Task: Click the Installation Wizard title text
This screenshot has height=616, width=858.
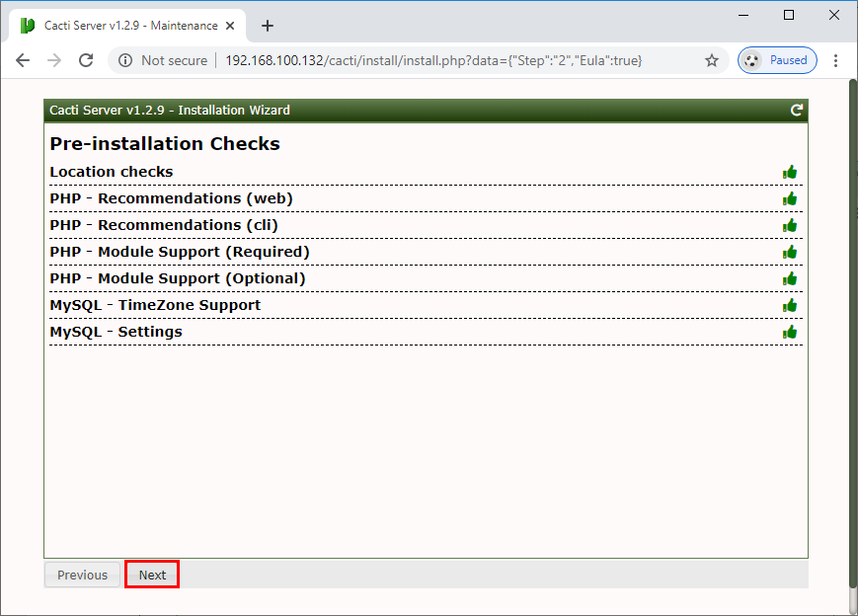Action: click(170, 110)
